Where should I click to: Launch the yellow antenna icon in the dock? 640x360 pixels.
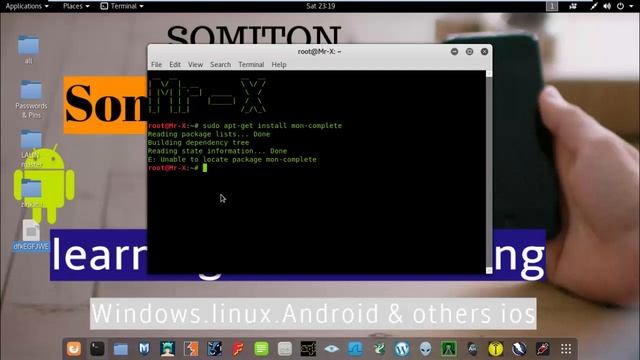tap(496, 349)
